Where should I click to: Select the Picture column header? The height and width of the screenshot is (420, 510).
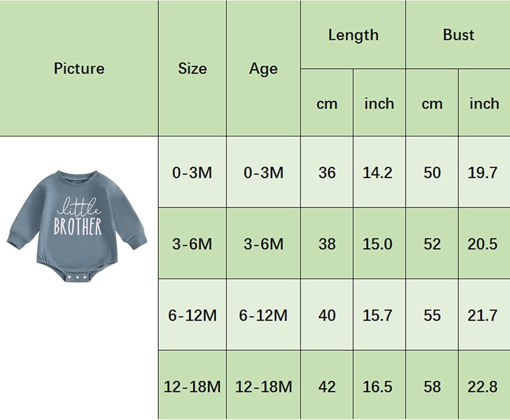point(79,68)
